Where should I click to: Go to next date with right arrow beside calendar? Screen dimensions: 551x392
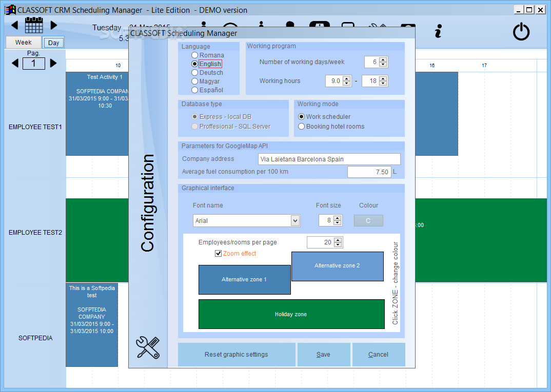(x=53, y=25)
